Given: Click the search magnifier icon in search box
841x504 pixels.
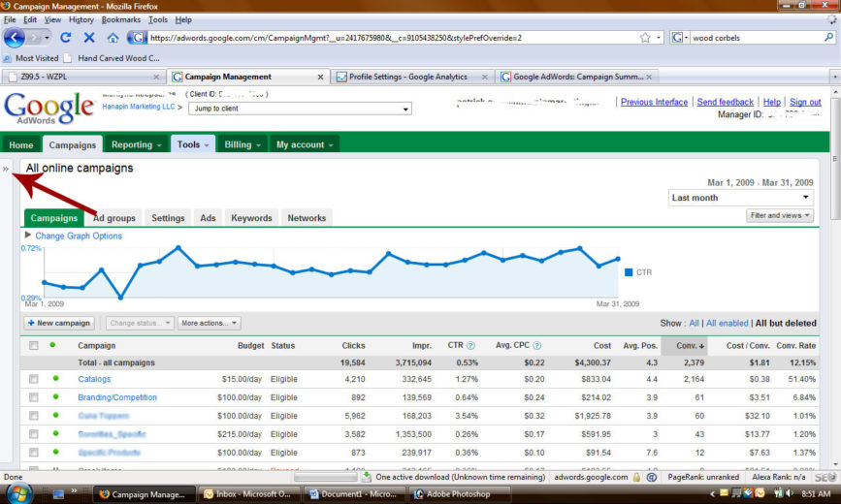Looking at the screenshot, I should [x=828, y=38].
